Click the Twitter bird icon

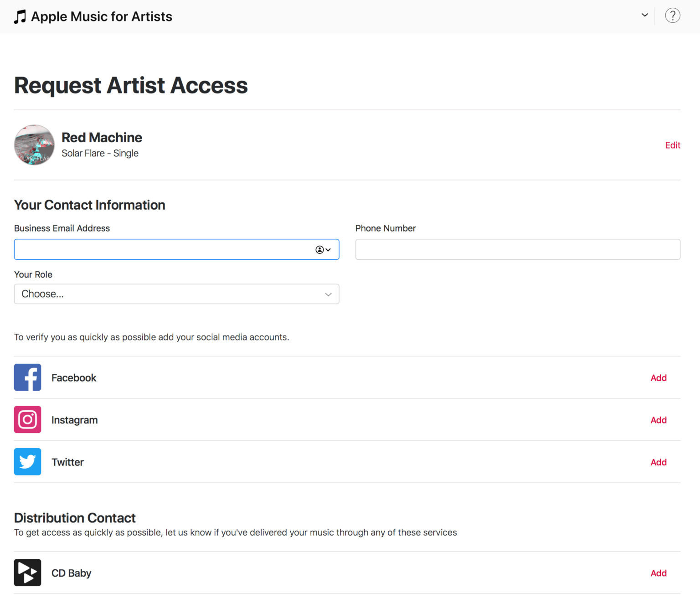[27, 462]
